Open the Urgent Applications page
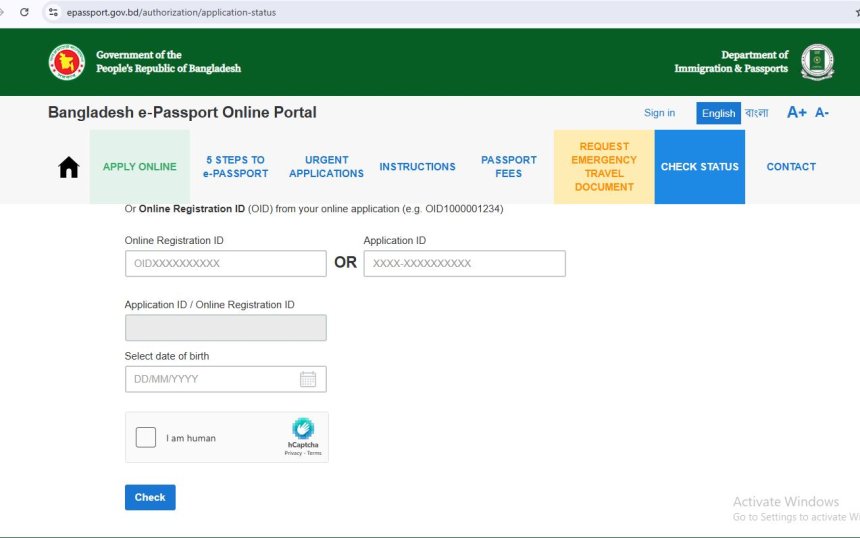 (326, 167)
